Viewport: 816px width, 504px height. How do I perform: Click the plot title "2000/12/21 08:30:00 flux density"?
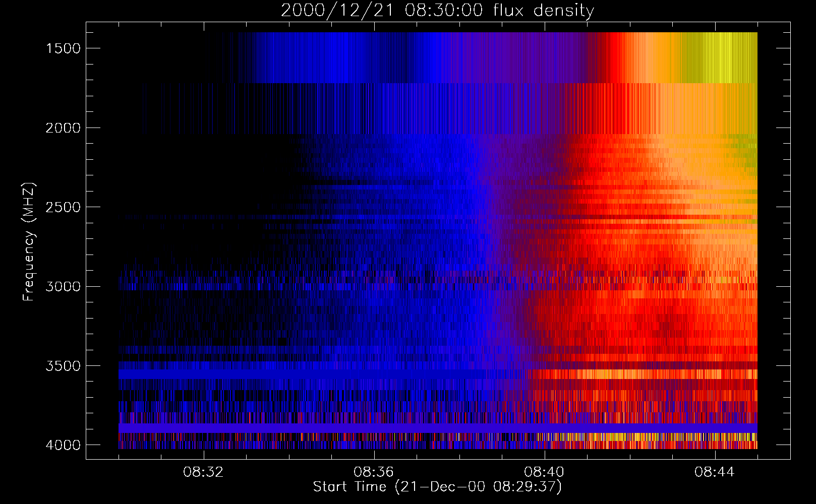tap(437, 11)
